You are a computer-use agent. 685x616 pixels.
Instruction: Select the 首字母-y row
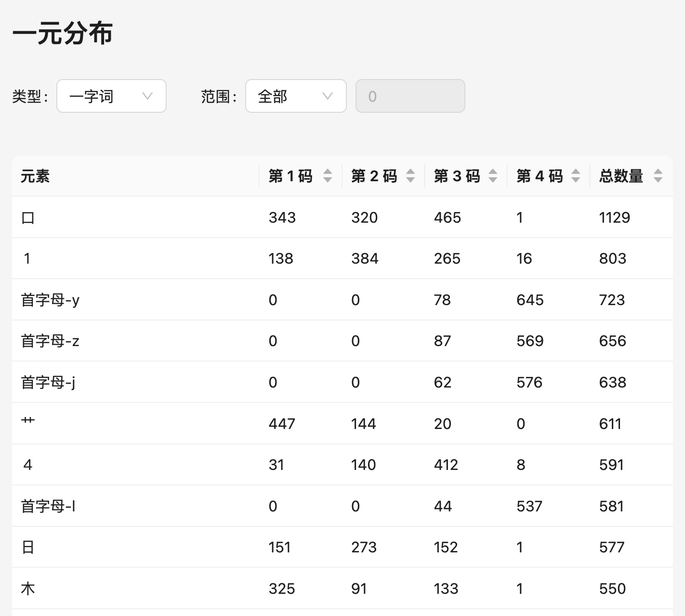(50, 300)
